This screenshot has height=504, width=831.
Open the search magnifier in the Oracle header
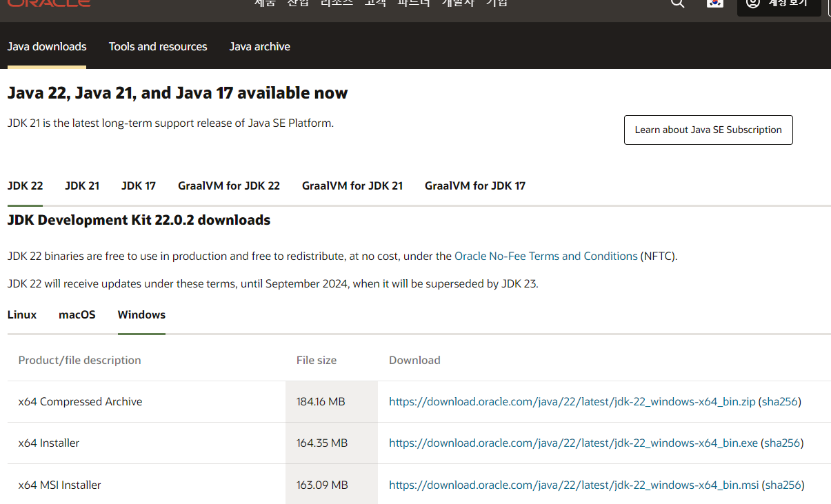click(678, 3)
